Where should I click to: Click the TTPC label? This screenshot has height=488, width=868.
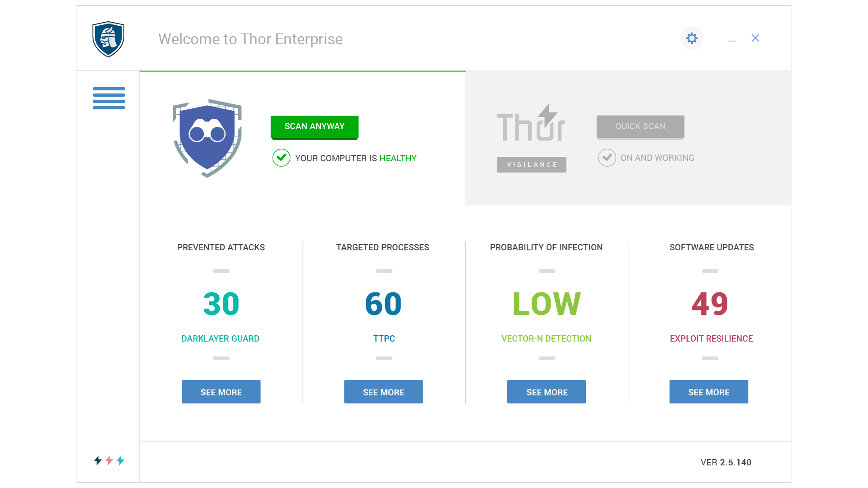coord(384,338)
